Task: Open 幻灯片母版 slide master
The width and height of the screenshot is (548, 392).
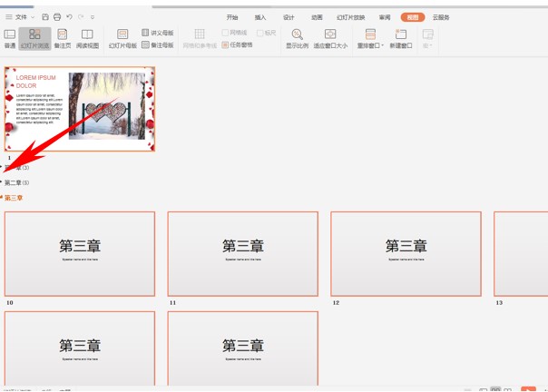Action: click(x=122, y=38)
